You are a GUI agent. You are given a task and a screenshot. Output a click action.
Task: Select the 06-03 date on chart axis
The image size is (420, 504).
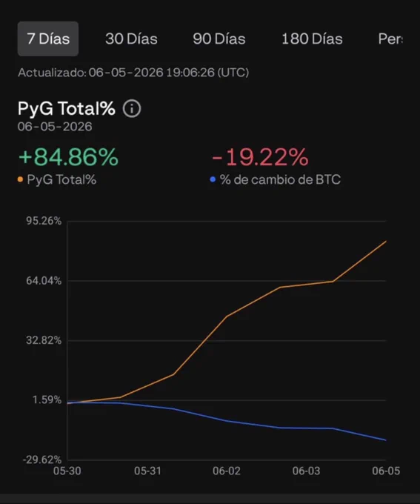point(306,471)
